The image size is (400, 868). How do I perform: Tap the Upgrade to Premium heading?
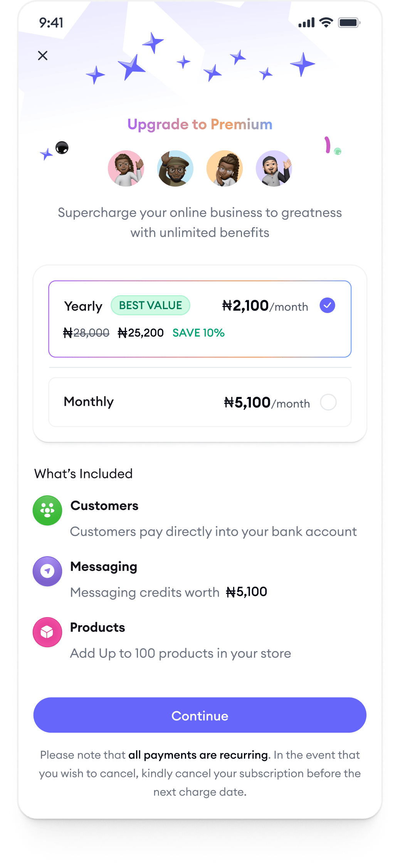click(x=200, y=124)
